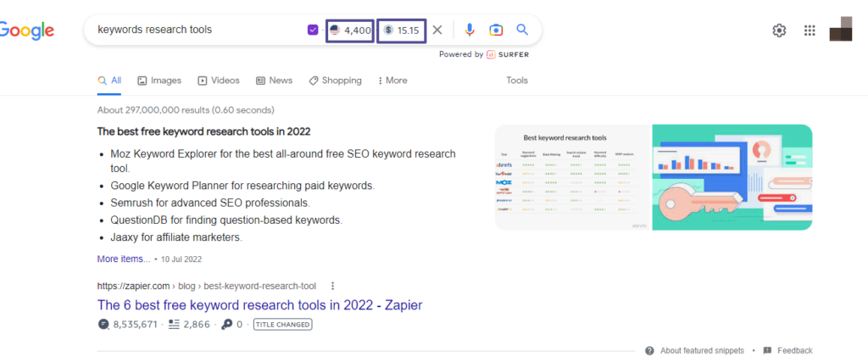Open the Best keyword research tools table thumbnail
The width and height of the screenshot is (868, 362).
pyautogui.click(x=573, y=177)
